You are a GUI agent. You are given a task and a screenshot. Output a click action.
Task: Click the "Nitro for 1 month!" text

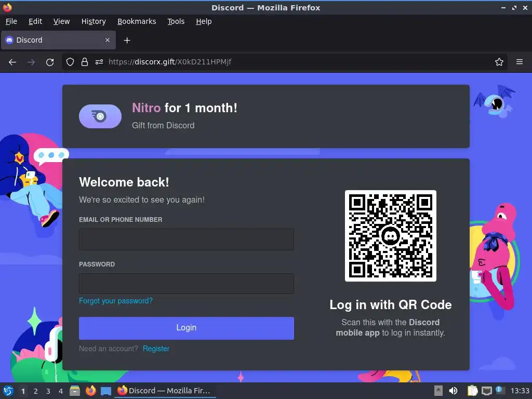(184, 108)
